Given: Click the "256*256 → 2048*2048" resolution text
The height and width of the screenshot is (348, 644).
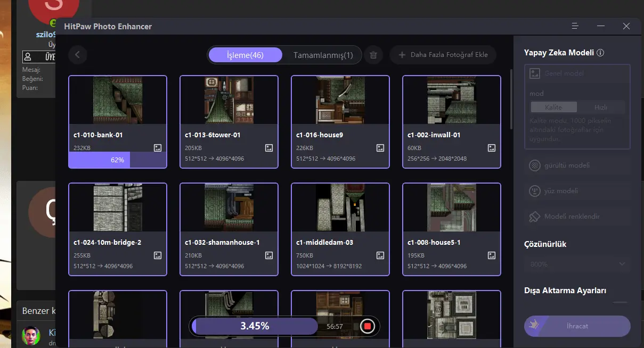Looking at the screenshot, I should [x=437, y=159].
